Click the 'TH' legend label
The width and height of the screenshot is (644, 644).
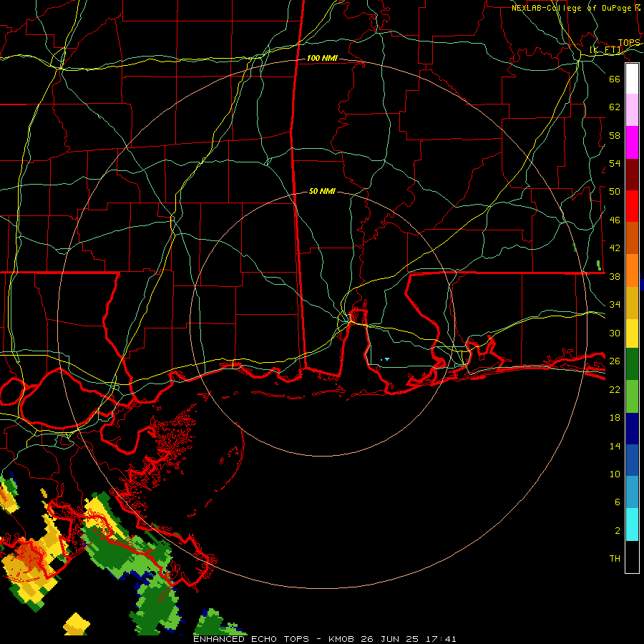click(615, 559)
